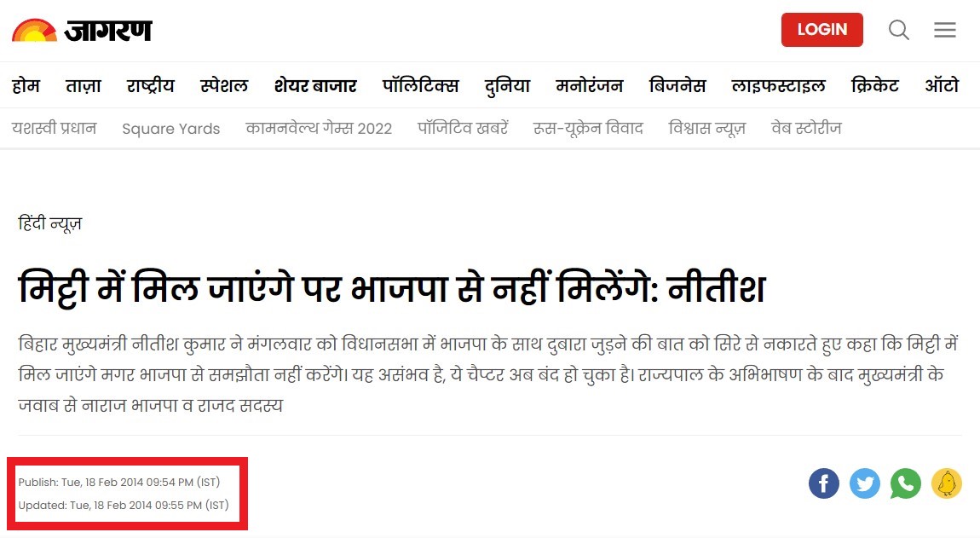Share article on Facebook
The width and height of the screenshot is (980, 538).
pyautogui.click(x=824, y=483)
